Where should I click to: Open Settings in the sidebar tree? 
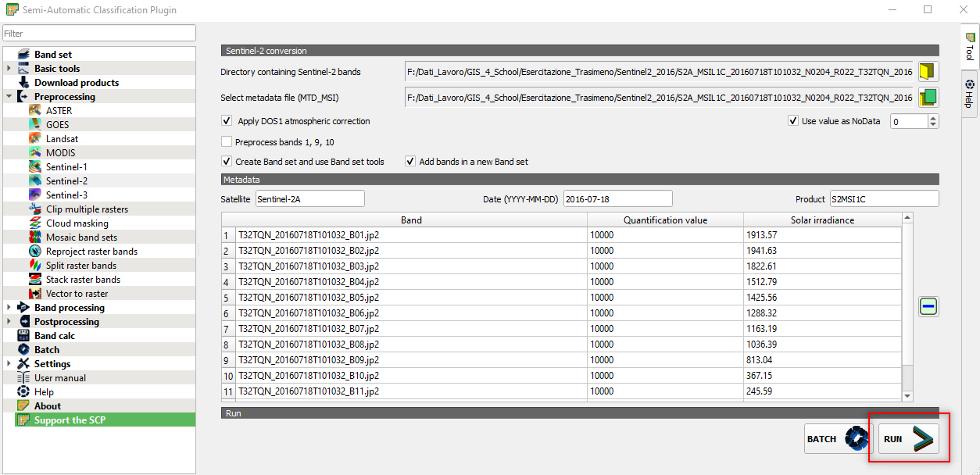tap(52, 364)
